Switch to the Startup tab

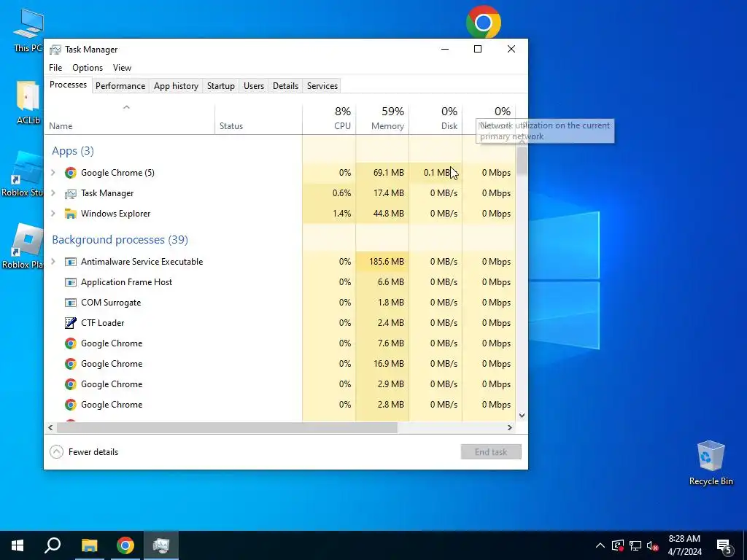(x=220, y=86)
